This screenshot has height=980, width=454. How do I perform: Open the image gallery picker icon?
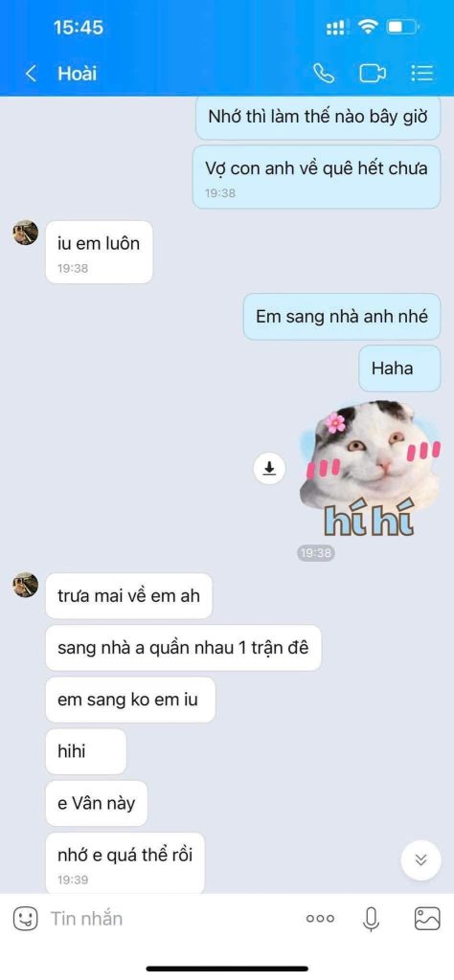click(427, 918)
